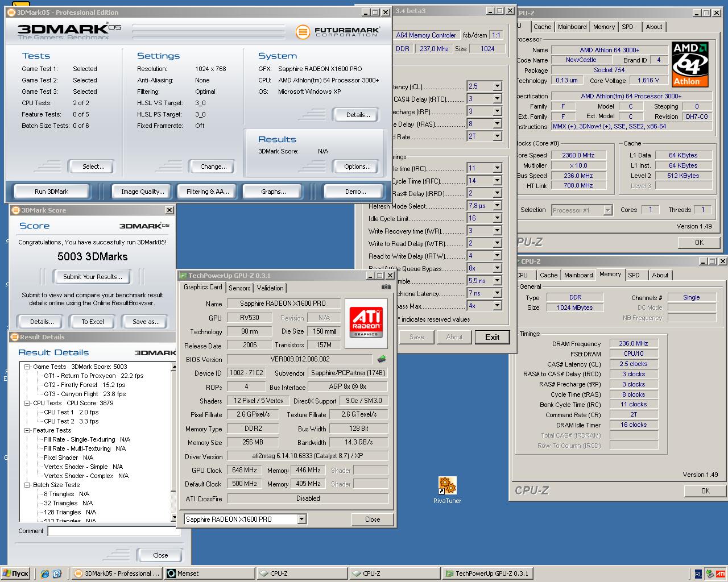
Task: Click the To Excel button
Action: tap(92, 322)
